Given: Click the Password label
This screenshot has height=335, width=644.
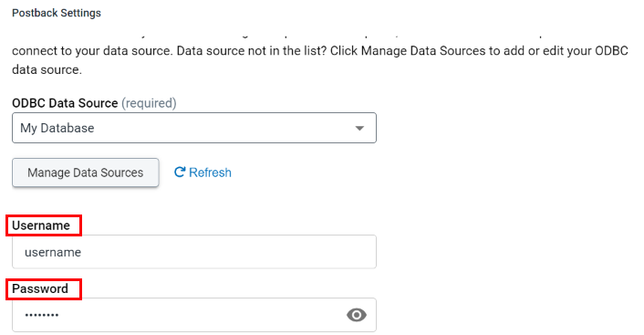Looking at the screenshot, I should coord(40,288).
